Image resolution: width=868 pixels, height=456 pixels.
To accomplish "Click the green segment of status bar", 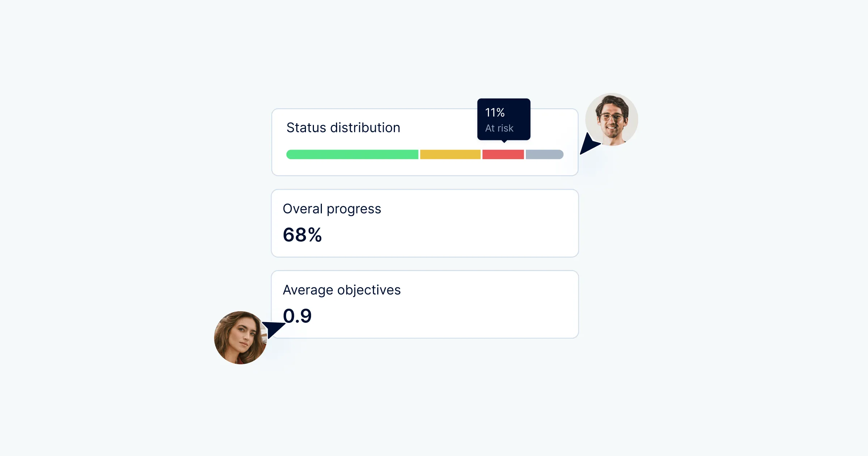I will tap(352, 155).
